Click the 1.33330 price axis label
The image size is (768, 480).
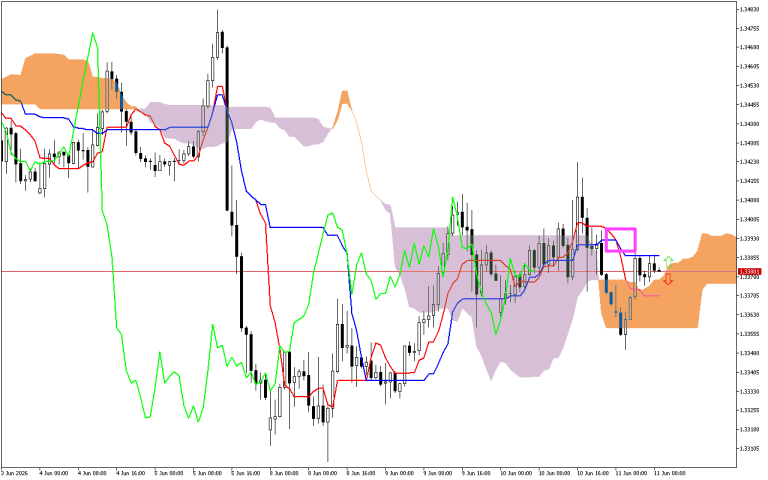750,391
